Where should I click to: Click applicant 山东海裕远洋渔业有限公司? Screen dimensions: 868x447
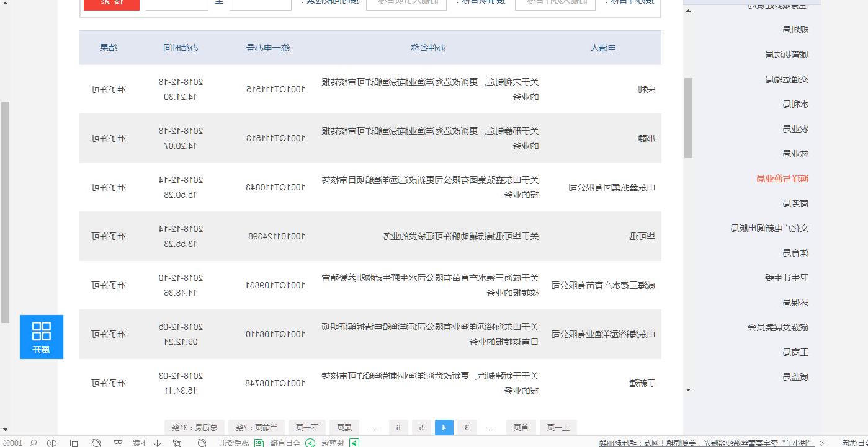[x=604, y=334]
